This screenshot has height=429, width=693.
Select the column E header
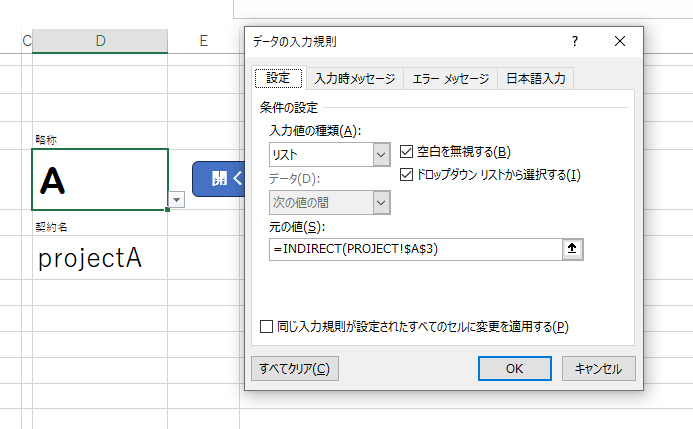pos(203,40)
